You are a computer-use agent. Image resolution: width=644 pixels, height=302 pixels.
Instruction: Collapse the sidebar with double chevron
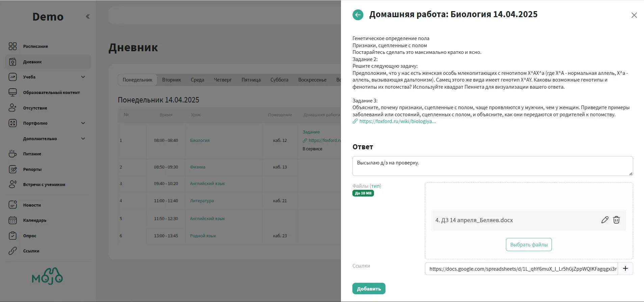pos(88,17)
